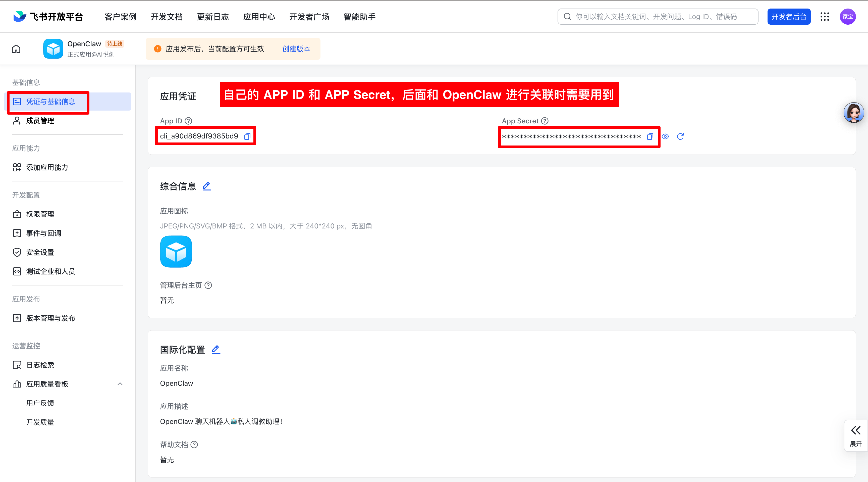Open the 开发文档 nav item
This screenshot has height=482, width=868.
pyautogui.click(x=167, y=17)
